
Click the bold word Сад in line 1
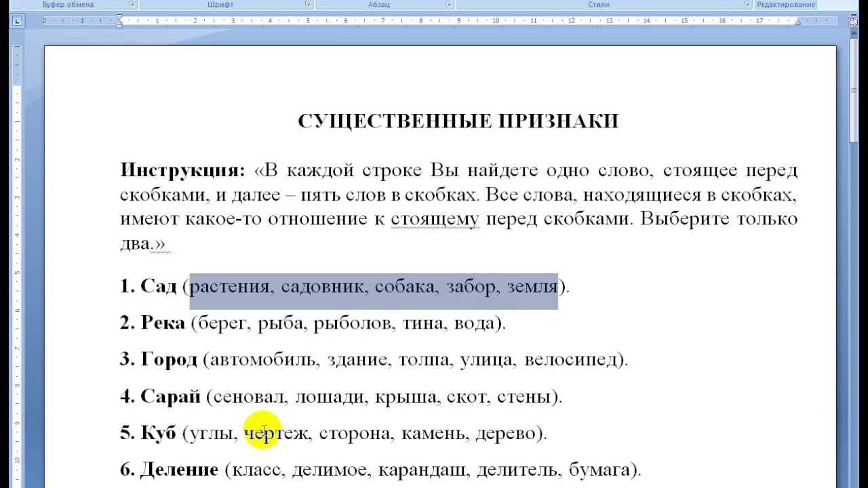(158, 286)
